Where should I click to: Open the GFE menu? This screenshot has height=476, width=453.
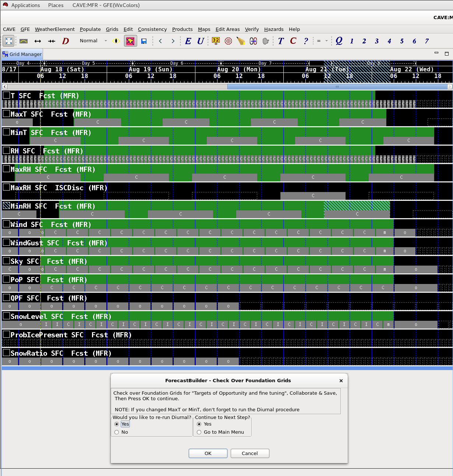pyautogui.click(x=25, y=29)
